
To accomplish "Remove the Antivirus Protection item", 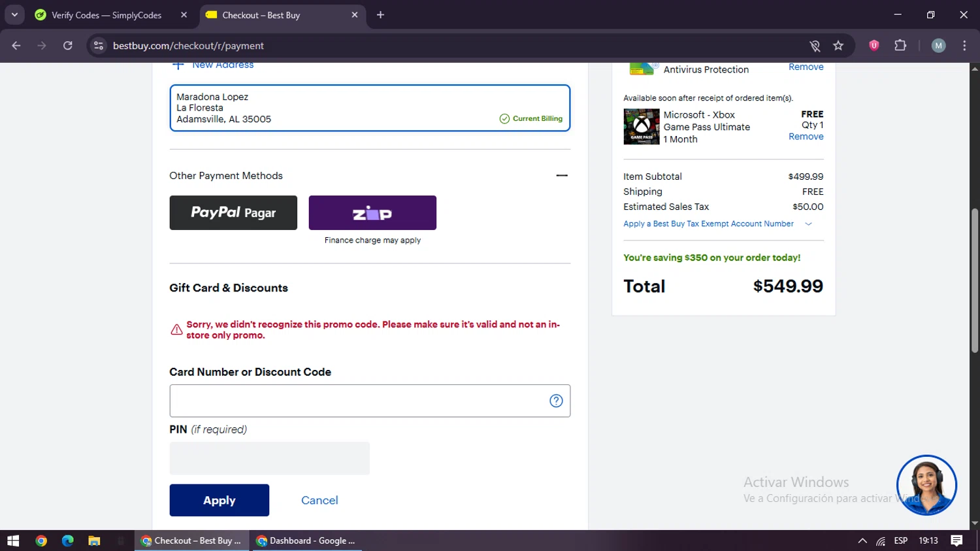I will coord(806,67).
